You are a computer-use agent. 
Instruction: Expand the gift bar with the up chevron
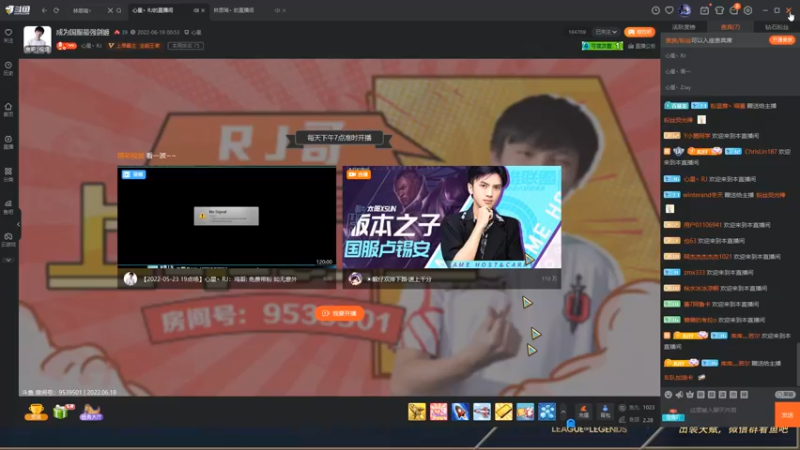point(563,411)
